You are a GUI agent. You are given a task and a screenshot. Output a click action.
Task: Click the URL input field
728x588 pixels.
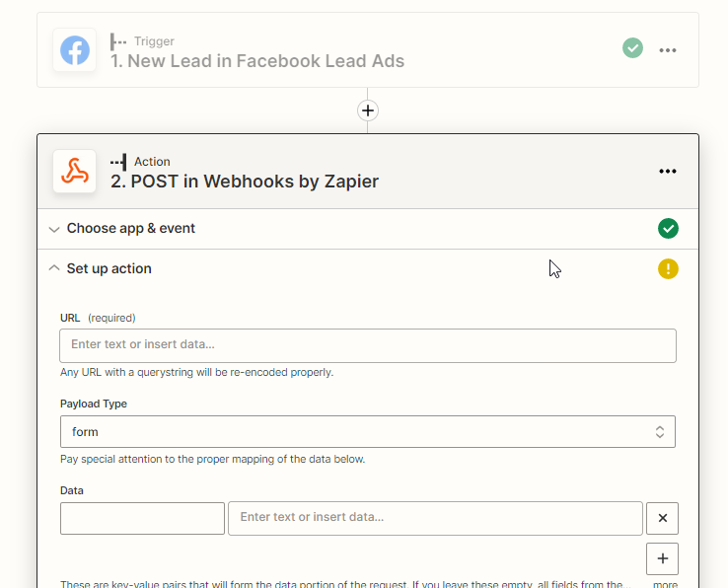point(368,345)
